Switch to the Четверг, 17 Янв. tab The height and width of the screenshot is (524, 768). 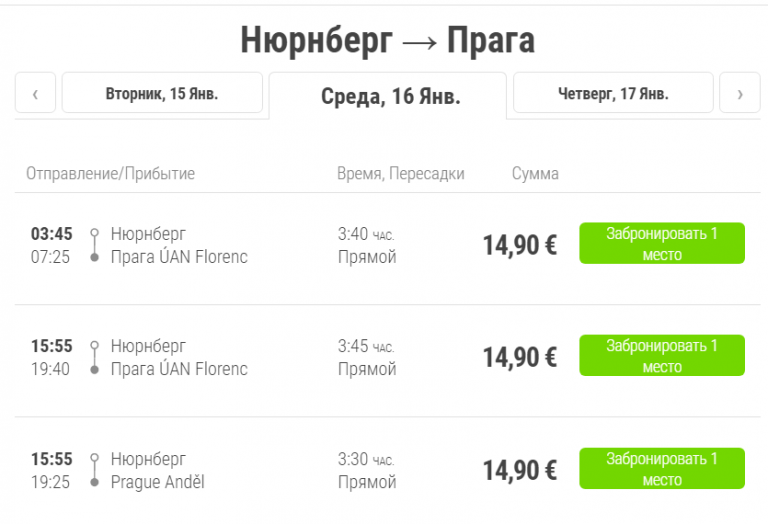[613, 94]
